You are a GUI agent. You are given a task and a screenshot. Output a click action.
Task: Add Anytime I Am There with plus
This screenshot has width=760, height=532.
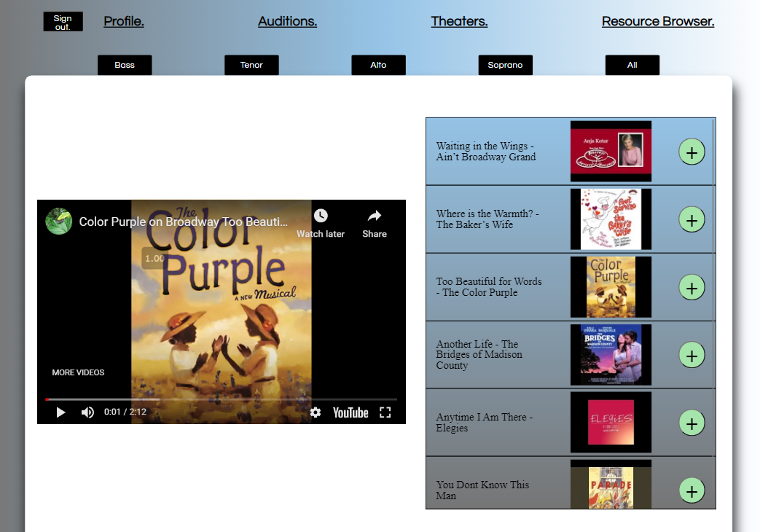coord(692,423)
